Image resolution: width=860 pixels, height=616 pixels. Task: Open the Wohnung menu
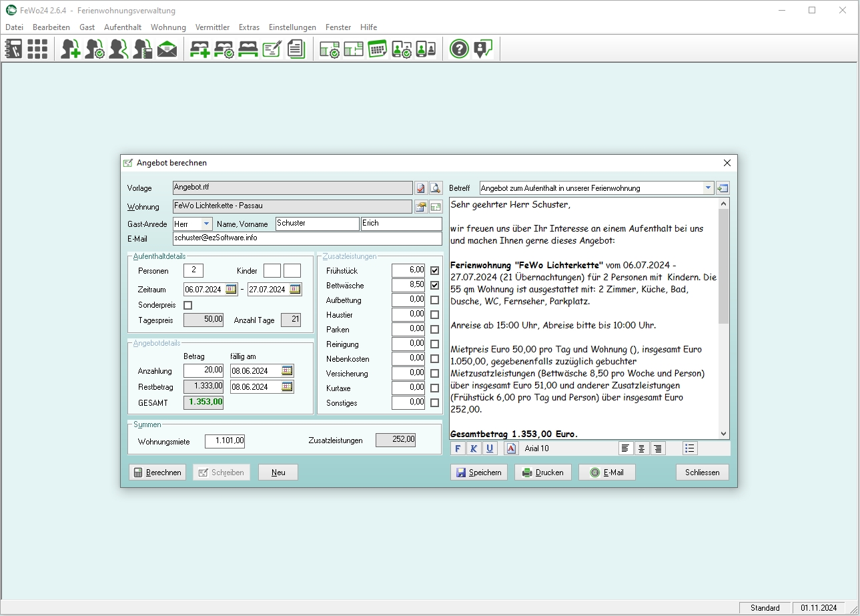[x=168, y=27]
